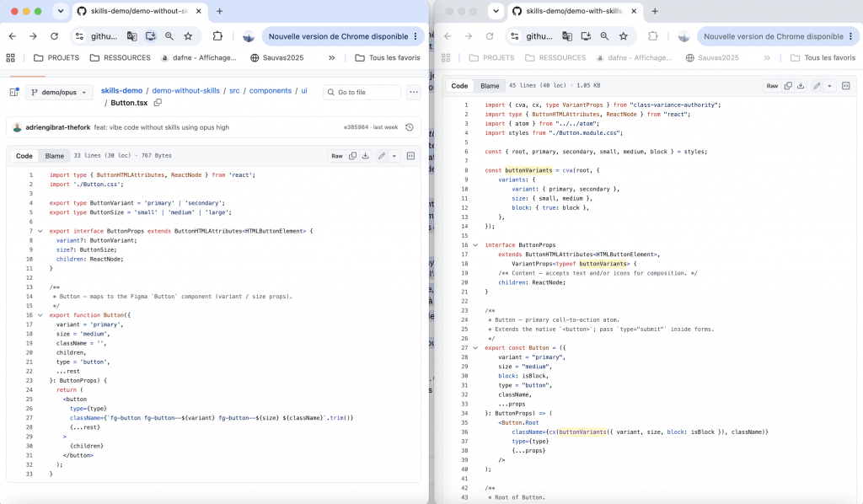
Task: Click the Go to file search field
Action: point(362,92)
